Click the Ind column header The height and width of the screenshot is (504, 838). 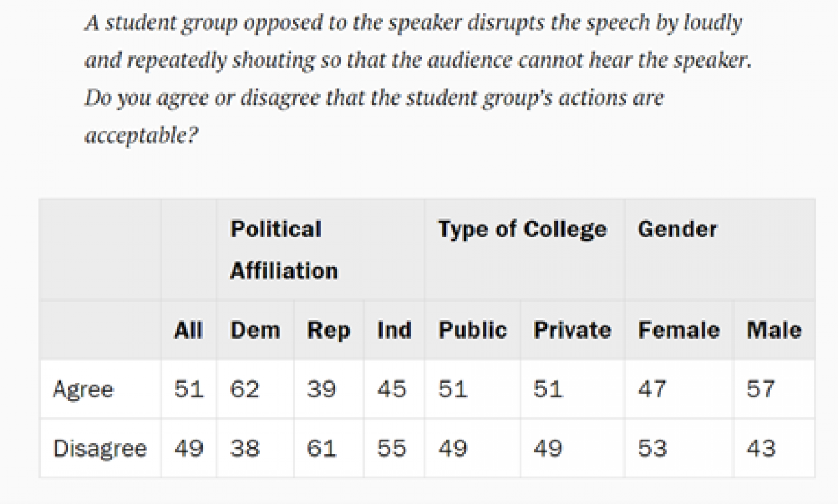(394, 329)
